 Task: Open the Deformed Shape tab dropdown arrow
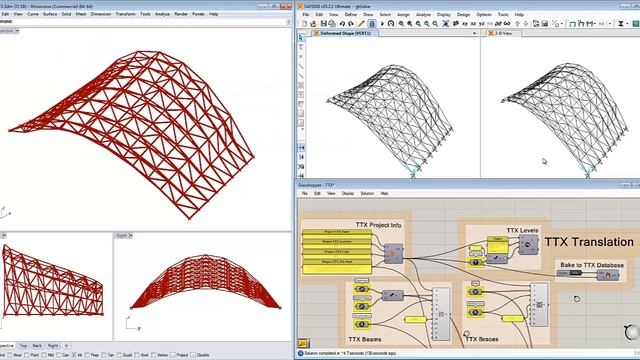click(x=474, y=33)
